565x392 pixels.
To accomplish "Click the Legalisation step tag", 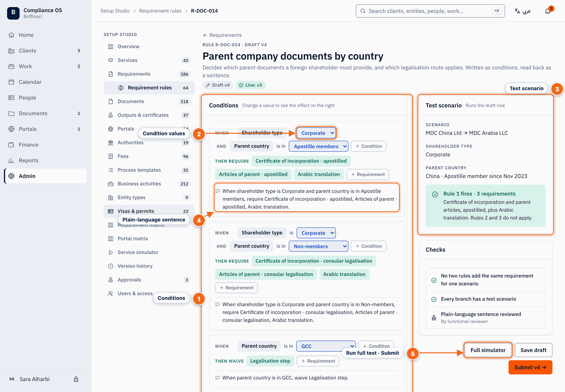I will click(x=270, y=361).
